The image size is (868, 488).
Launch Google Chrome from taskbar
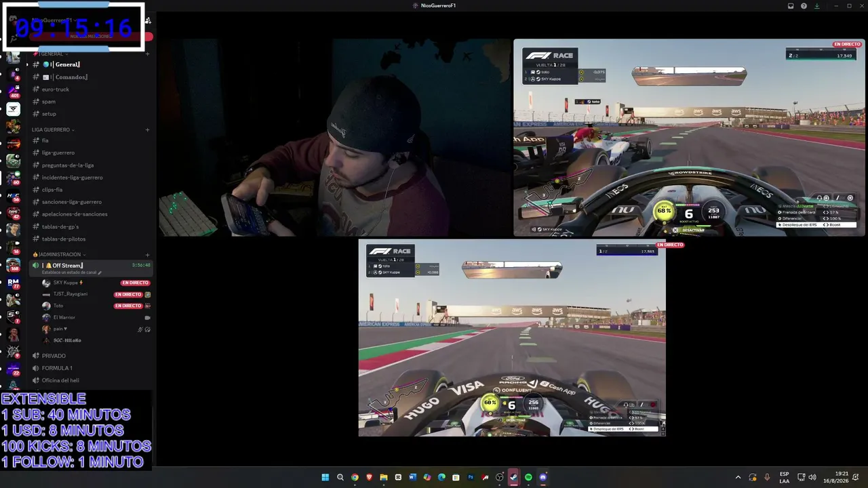coord(355,477)
